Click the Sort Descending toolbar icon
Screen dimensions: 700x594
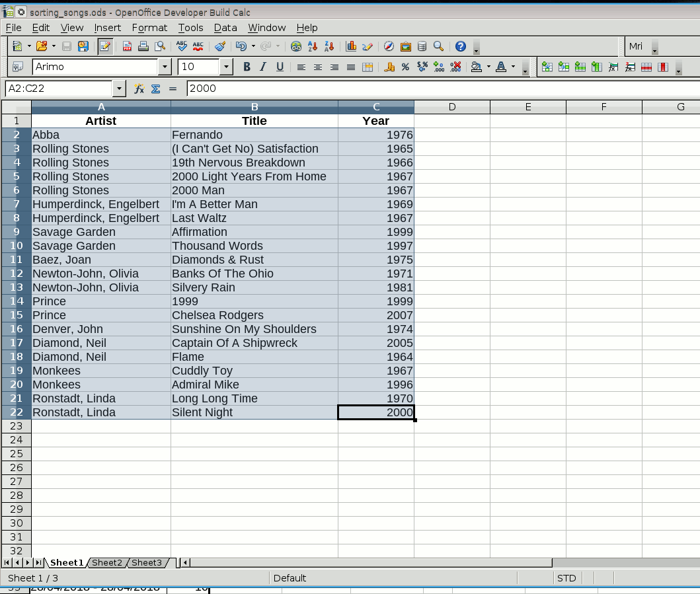tap(329, 46)
